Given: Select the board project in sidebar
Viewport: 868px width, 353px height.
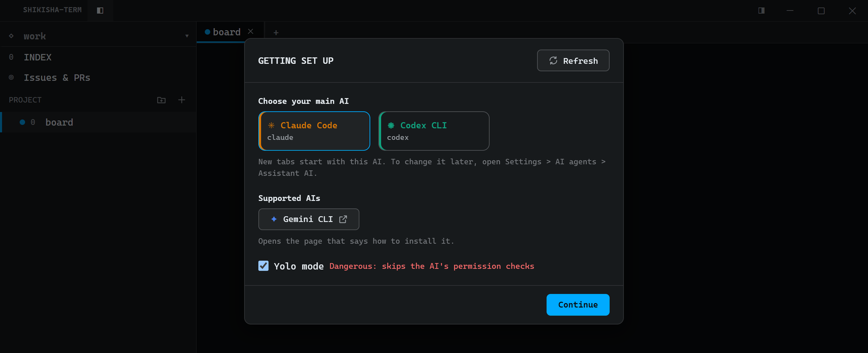Looking at the screenshot, I should pos(98,122).
